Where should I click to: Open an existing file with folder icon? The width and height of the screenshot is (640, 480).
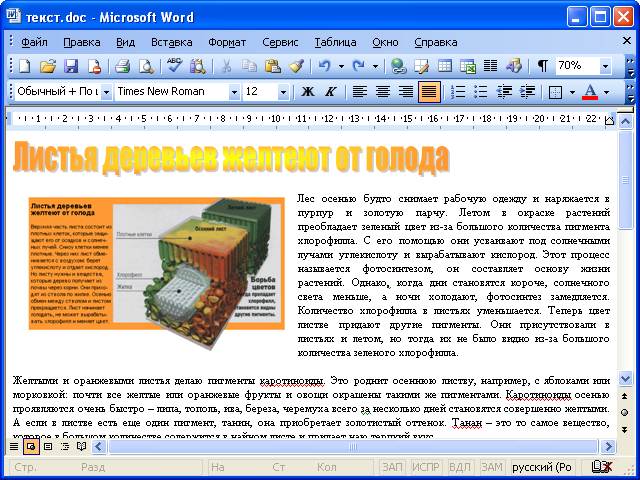point(48,66)
